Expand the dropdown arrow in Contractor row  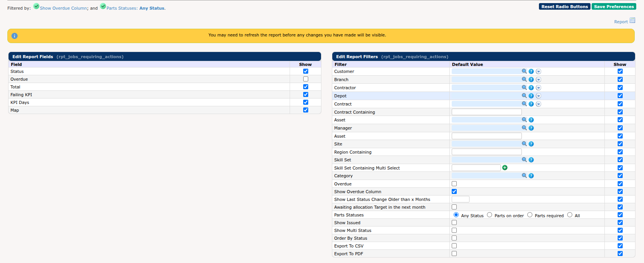(x=539, y=88)
